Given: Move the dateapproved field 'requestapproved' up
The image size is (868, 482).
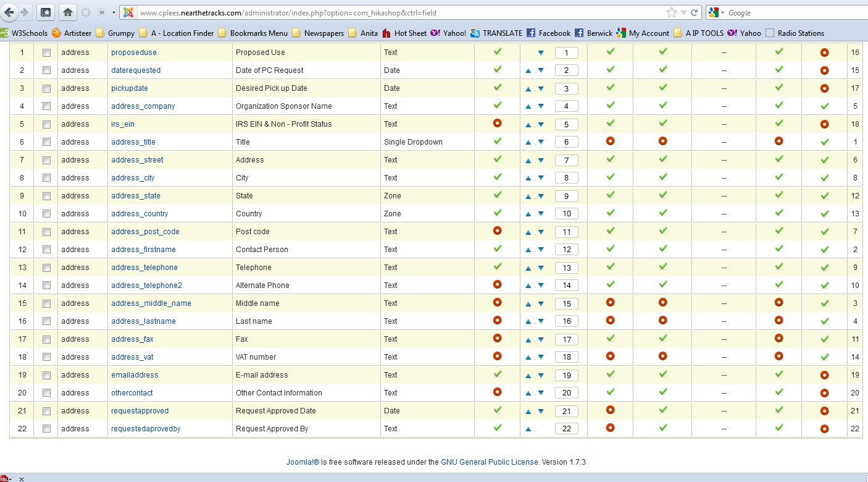Looking at the screenshot, I should coord(528,412).
